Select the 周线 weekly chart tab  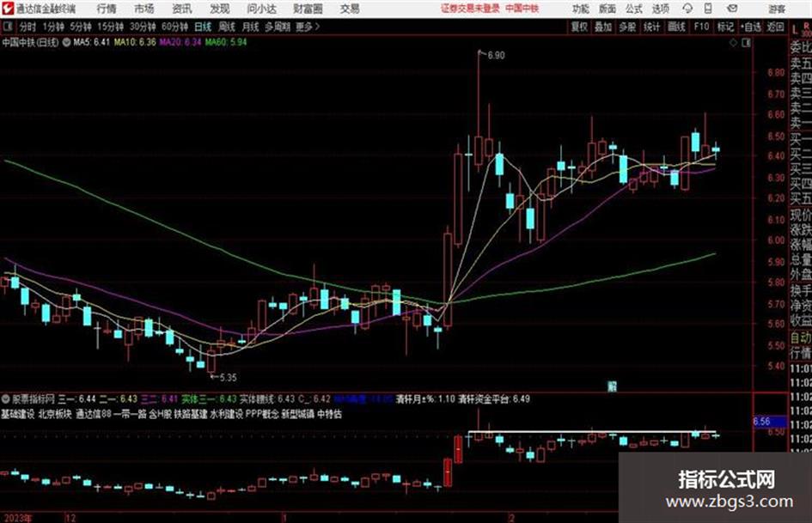click(x=227, y=27)
